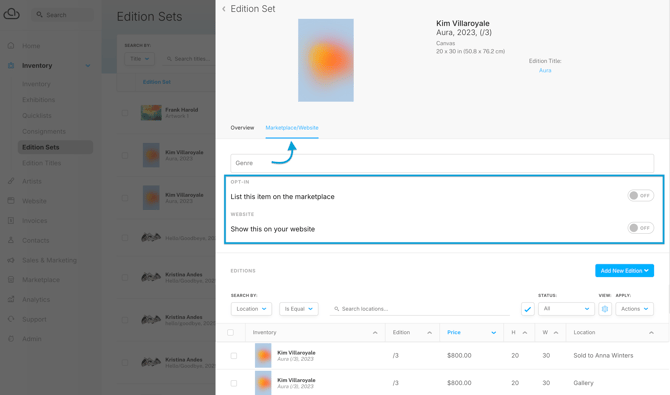Image resolution: width=670 pixels, height=395 pixels.
Task: Click the Contacts sidebar icon
Action: 11,240
